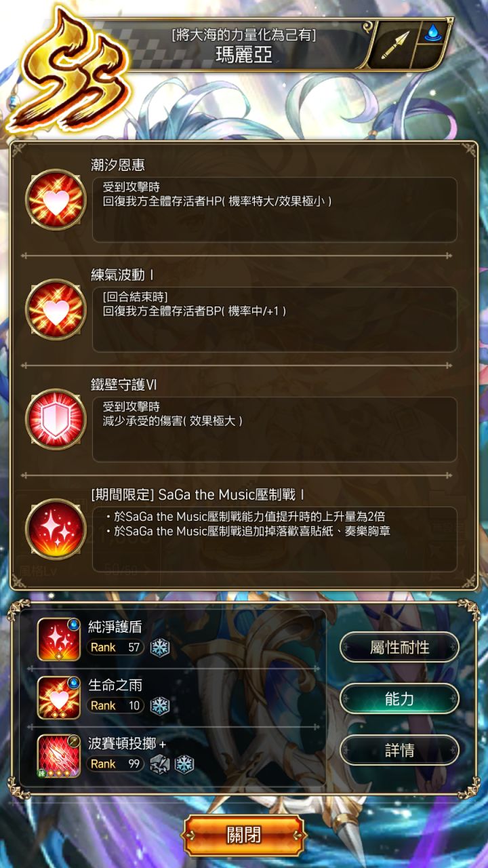488x868 pixels.
Task: Tap the water element droplet icon
Action: [432, 34]
